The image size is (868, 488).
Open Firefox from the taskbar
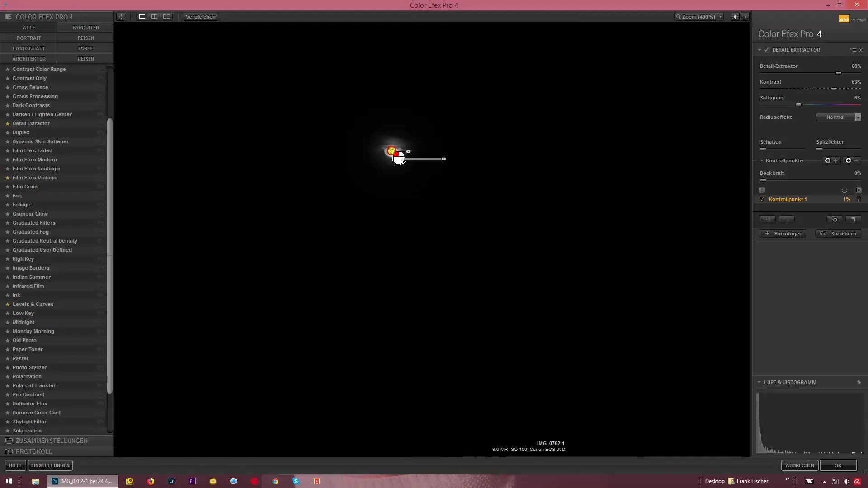151,481
